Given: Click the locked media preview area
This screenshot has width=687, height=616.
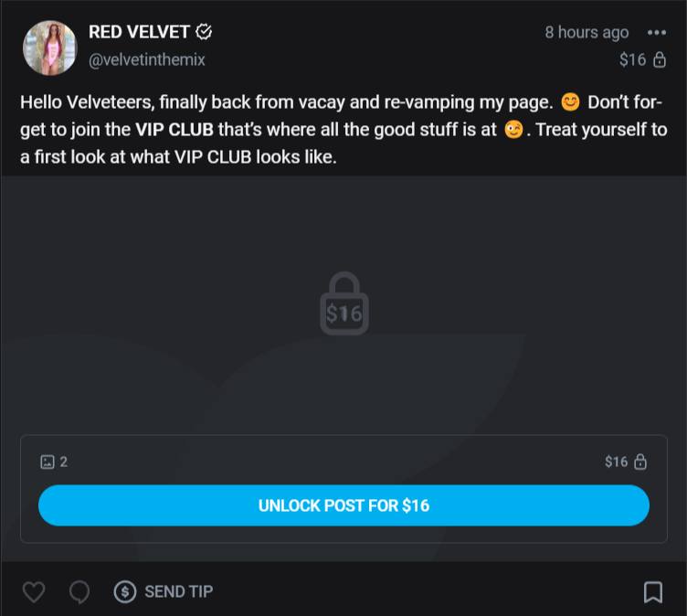Looking at the screenshot, I should 343,304.
